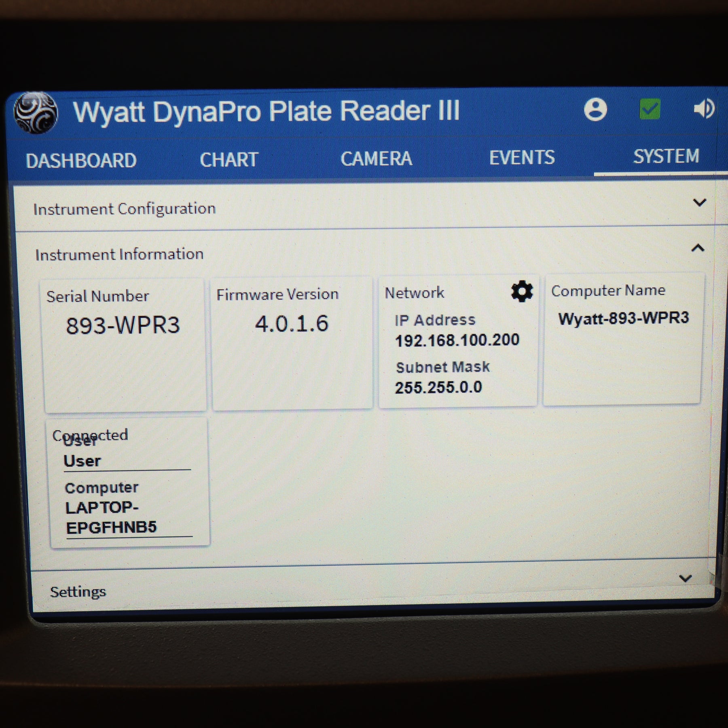Click the Wyatt DynaPro Plate Reader III title
The height and width of the screenshot is (728, 728).
coord(267,111)
